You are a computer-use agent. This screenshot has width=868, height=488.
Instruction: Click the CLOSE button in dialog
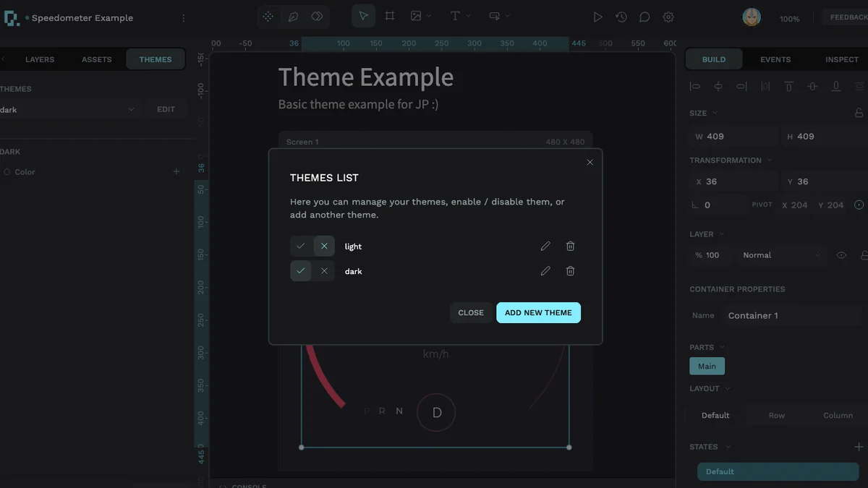(471, 313)
